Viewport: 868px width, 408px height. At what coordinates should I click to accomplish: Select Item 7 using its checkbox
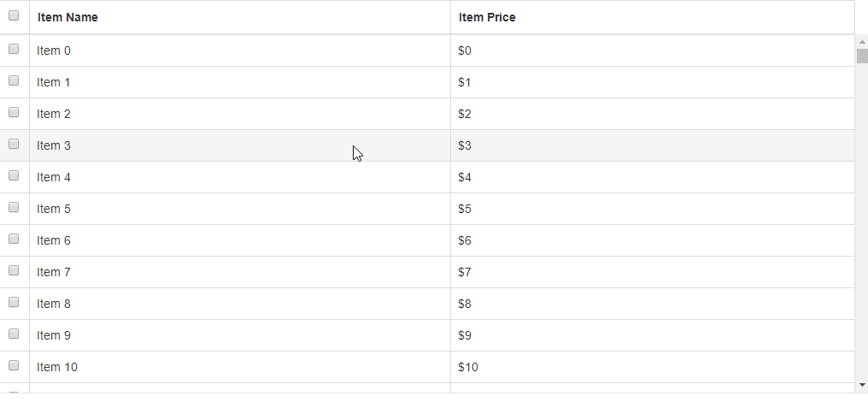tap(14, 271)
